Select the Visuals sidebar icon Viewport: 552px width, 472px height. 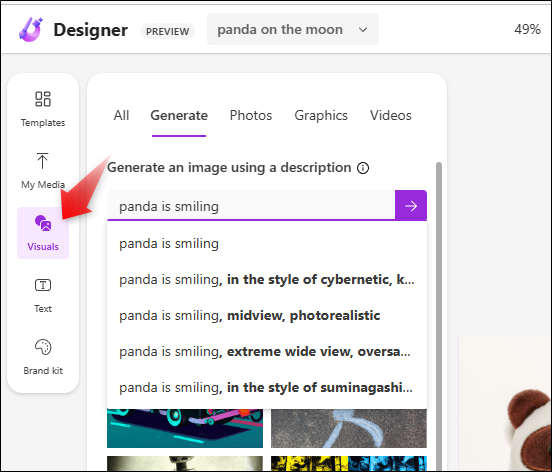click(43, 223)
